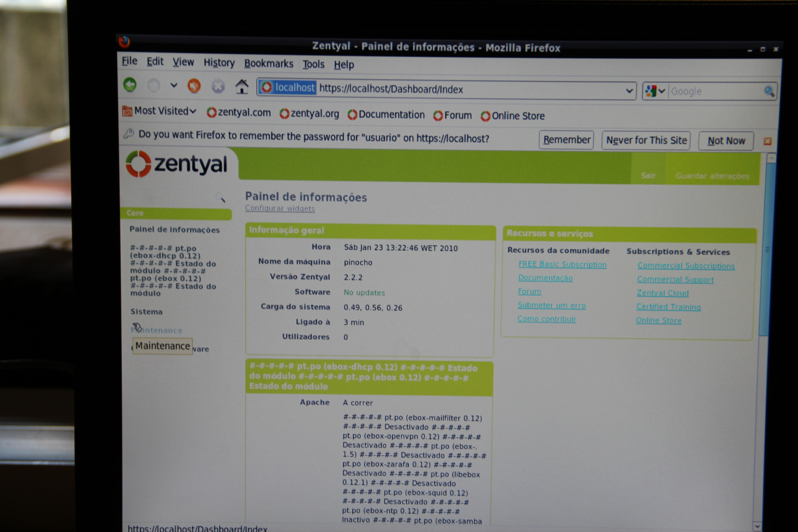Click Sair to log out
The height and width of the screenshot is (532, 798).
(x=648, y=175)
